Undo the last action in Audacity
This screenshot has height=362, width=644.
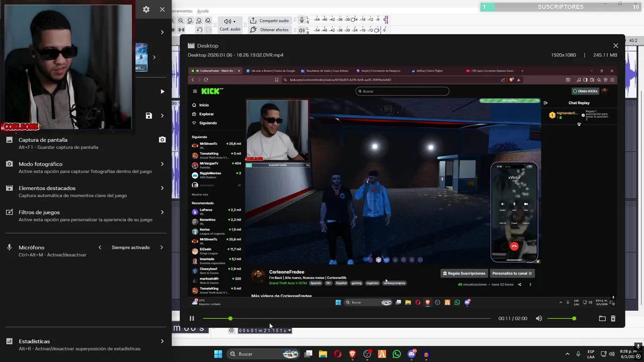pos(199,30)
